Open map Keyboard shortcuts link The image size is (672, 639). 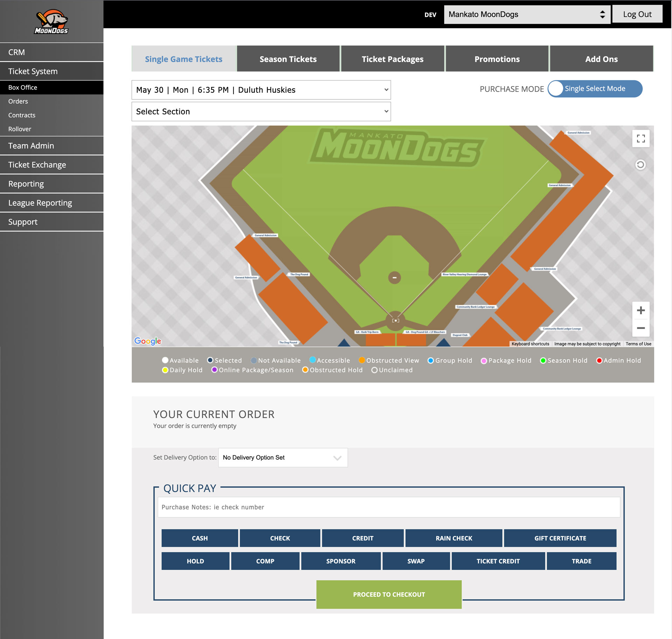point(530,344)
